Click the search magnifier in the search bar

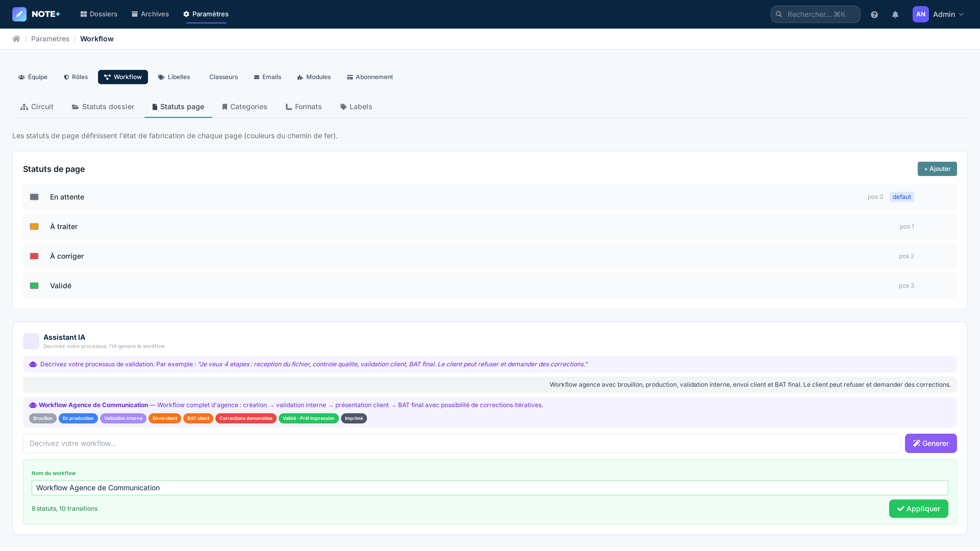pos(779,14)
